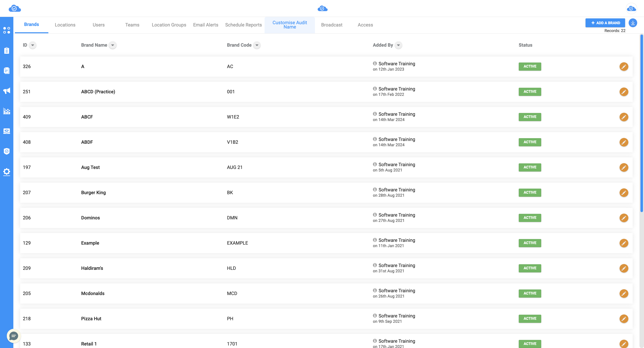Edit ABDF brand pencil icon

pyautogui.click(x=624, y=142)
